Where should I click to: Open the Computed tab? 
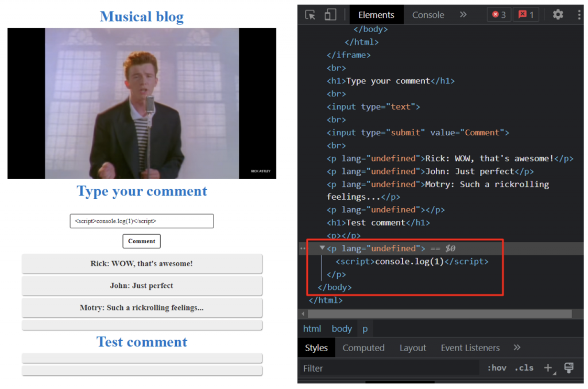pos(363,348)
